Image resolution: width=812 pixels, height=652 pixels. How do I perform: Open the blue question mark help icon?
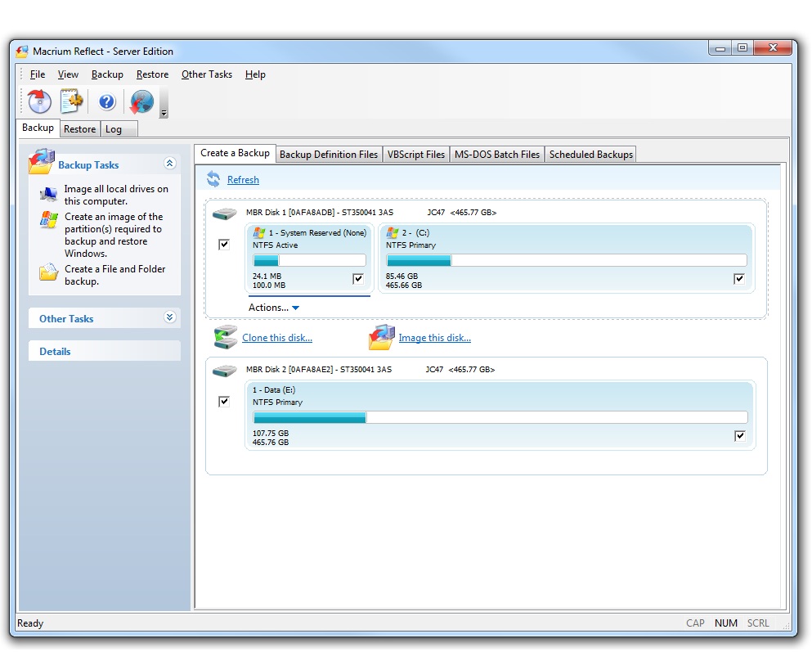106,101
